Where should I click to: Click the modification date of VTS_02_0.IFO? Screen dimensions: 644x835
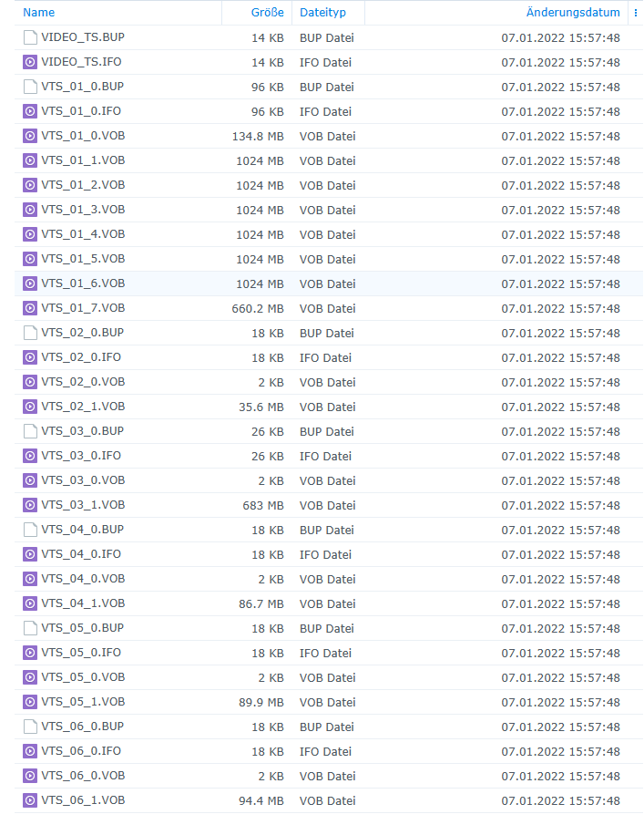tap(560, 358)
